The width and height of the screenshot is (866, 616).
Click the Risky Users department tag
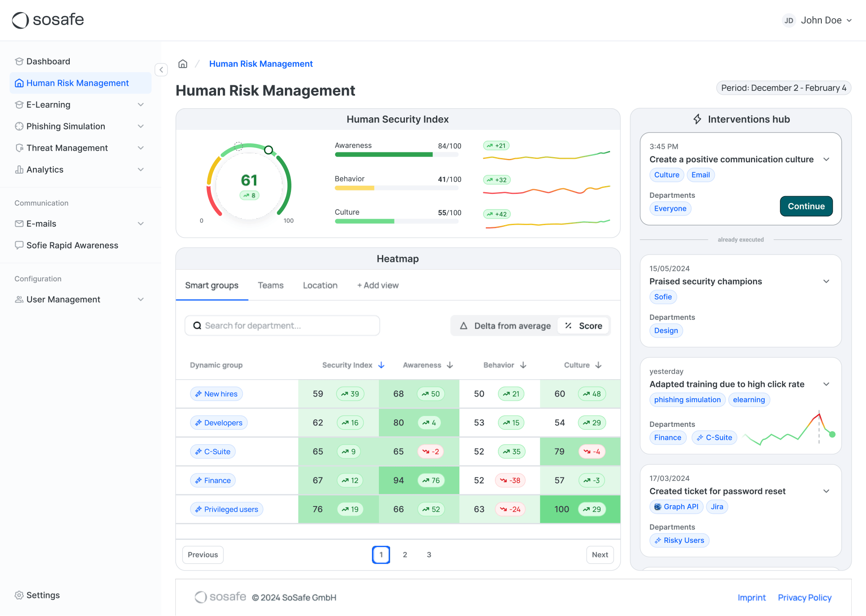coord(679,541)
